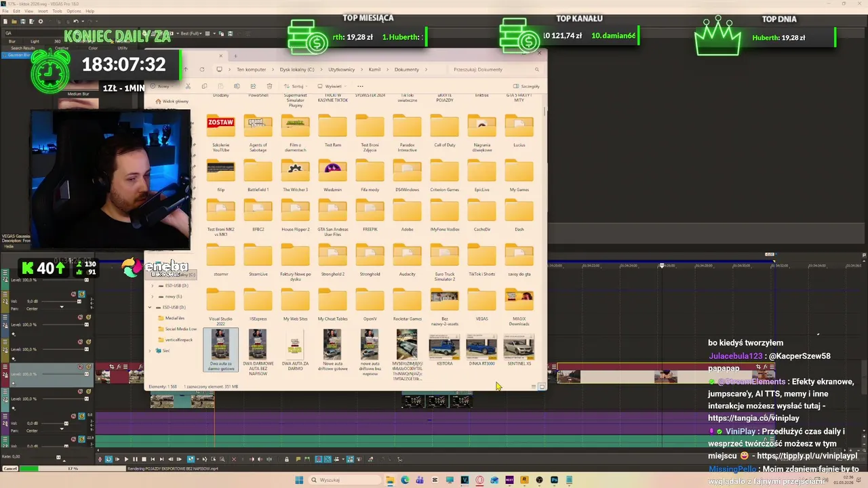Open Wyświetl view dropdown in Explorer
Screen dimensions: 868x488
[x=332, y=86]
